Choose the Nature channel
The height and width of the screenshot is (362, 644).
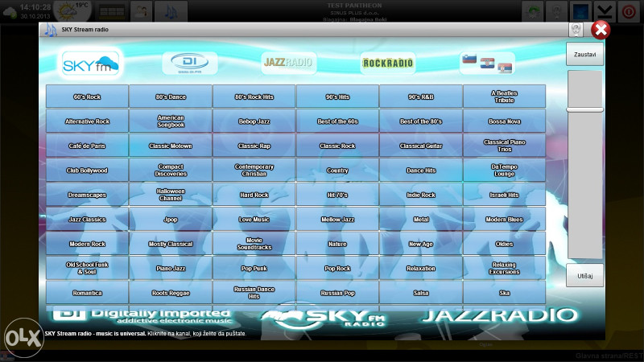[337, 244]
